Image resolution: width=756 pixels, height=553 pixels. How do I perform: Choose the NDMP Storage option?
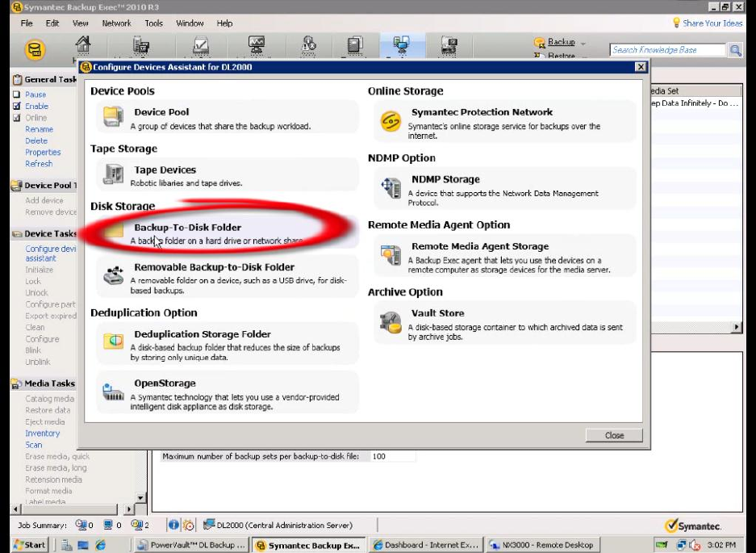pyautogui.click(x=505, y=189)
